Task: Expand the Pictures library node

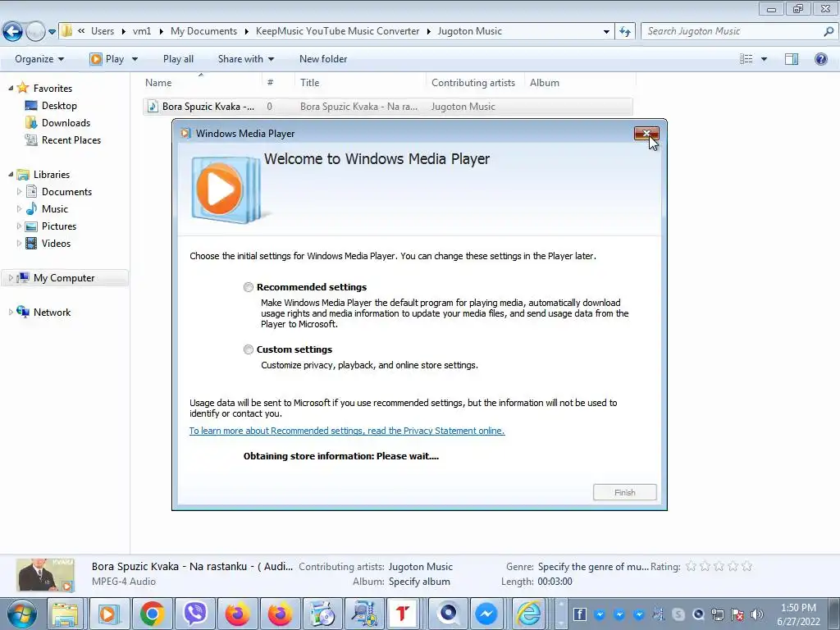Action: (20, 226)
